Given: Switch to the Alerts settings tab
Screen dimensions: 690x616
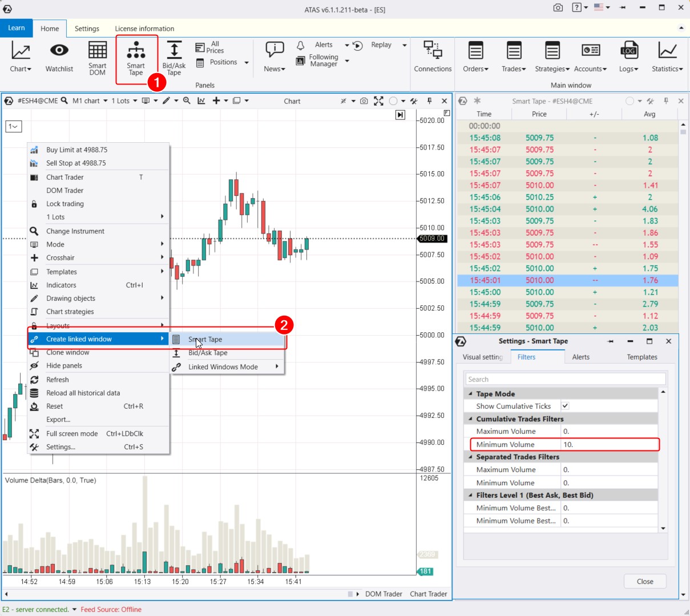Looking at the screenshot, I should click(580, 357).
